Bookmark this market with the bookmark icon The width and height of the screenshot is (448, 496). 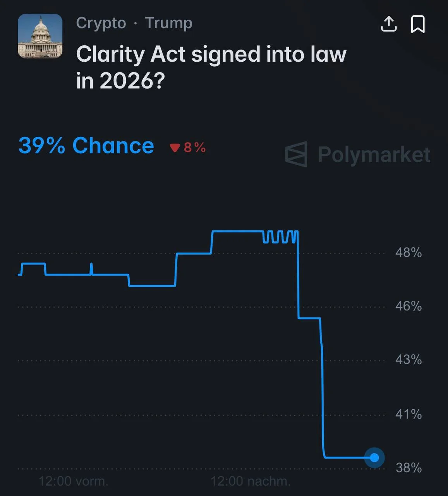418,24
